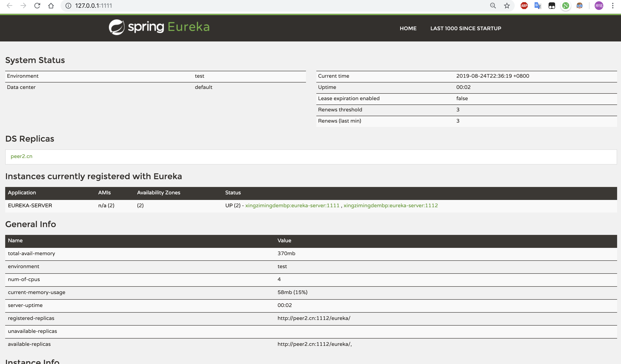Click the AMIs column header

[104, 193]
